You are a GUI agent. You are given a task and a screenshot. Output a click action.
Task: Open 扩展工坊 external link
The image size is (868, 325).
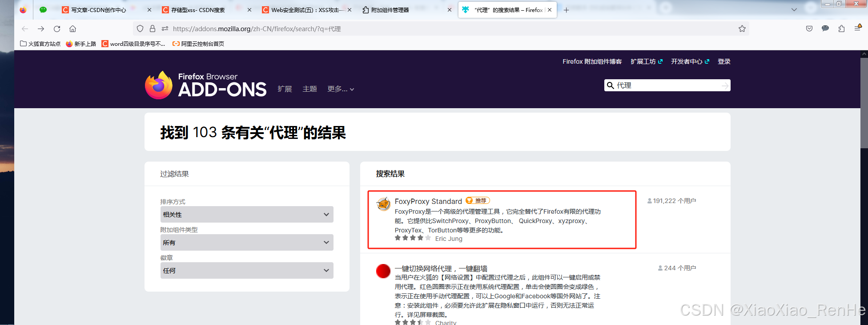pyautogui.click(x=646, y=61)
